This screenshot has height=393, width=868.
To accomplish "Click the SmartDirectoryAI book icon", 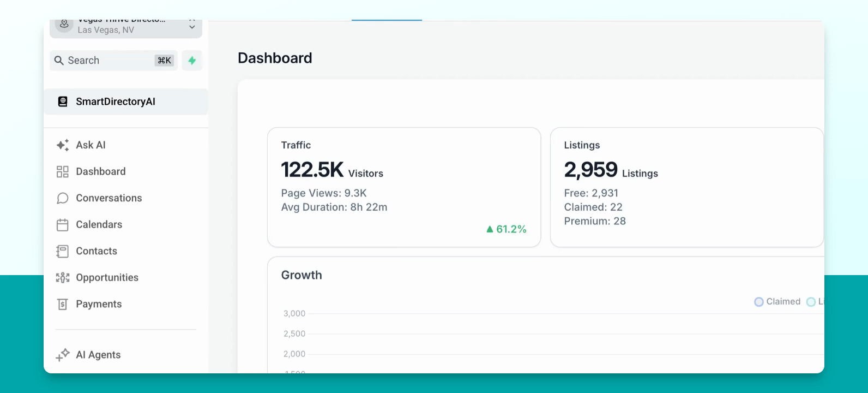I will (x=63, y=102).
